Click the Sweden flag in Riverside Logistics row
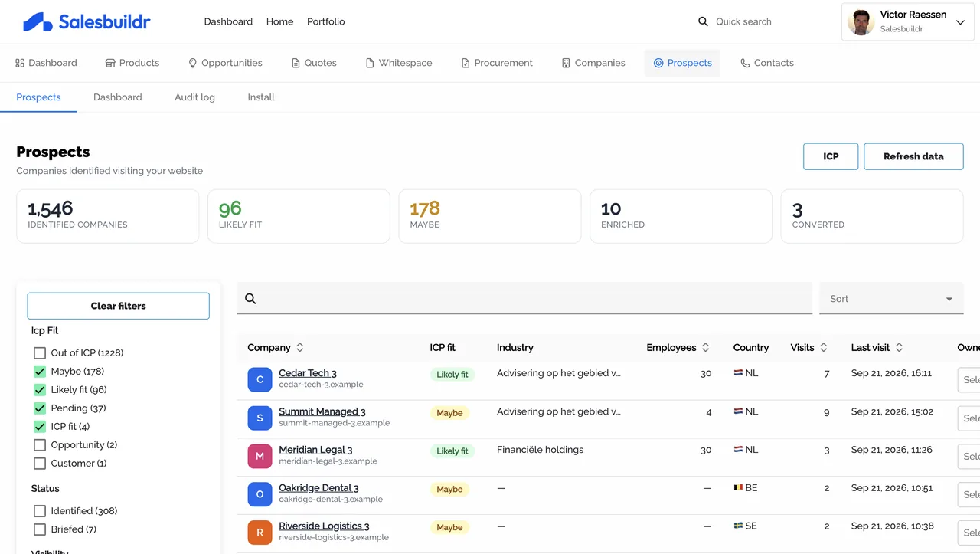The width and height of the screenshot is (980, 554). click(738, 526)
